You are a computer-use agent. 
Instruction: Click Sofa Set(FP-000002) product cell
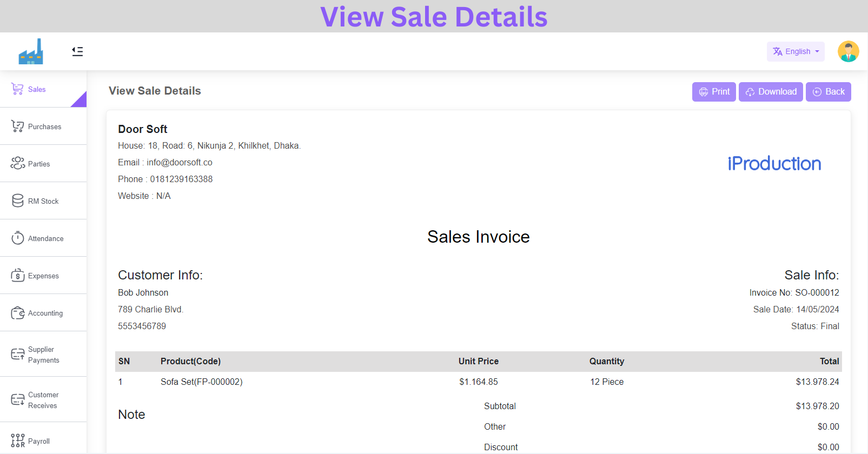202,382
